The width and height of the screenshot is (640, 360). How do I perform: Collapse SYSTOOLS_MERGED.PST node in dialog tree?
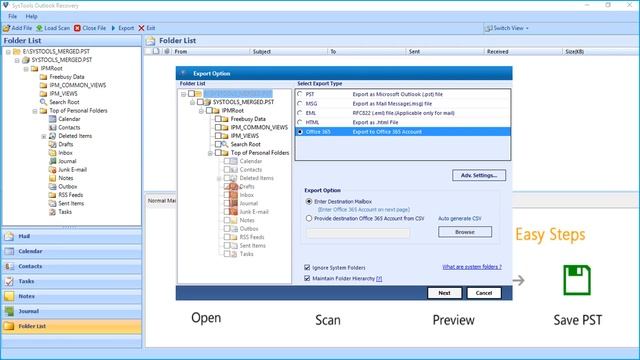point(192,102)
